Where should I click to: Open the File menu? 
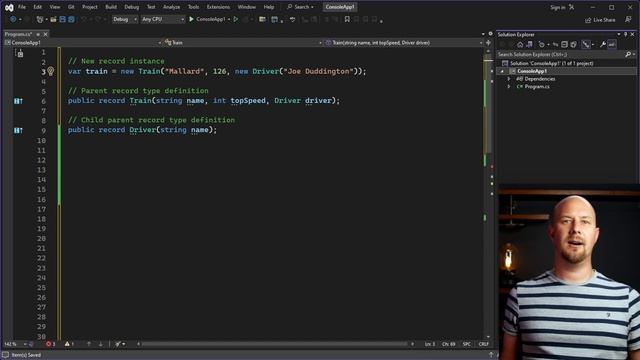click(22, 7)
